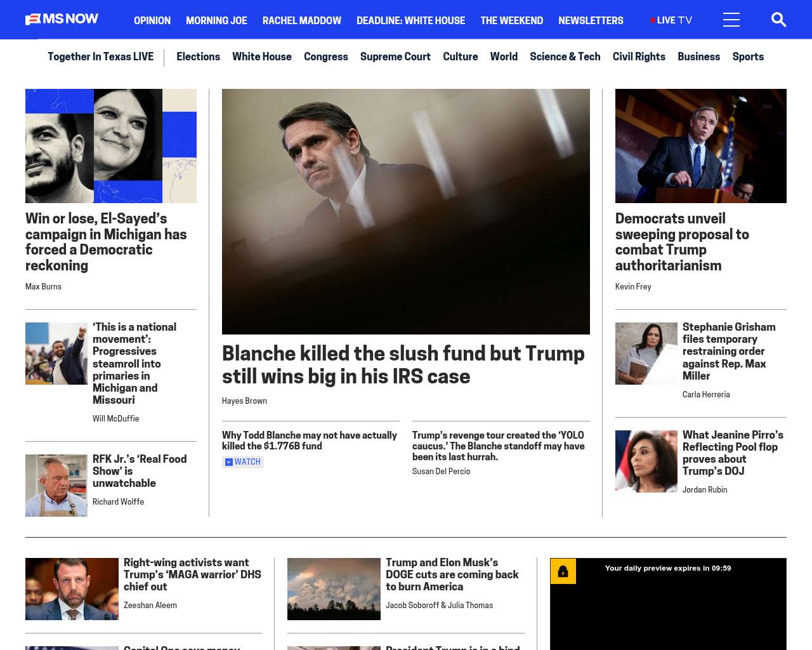Select Deadline: White House
The image size is (812, 650).
(410, 20)
